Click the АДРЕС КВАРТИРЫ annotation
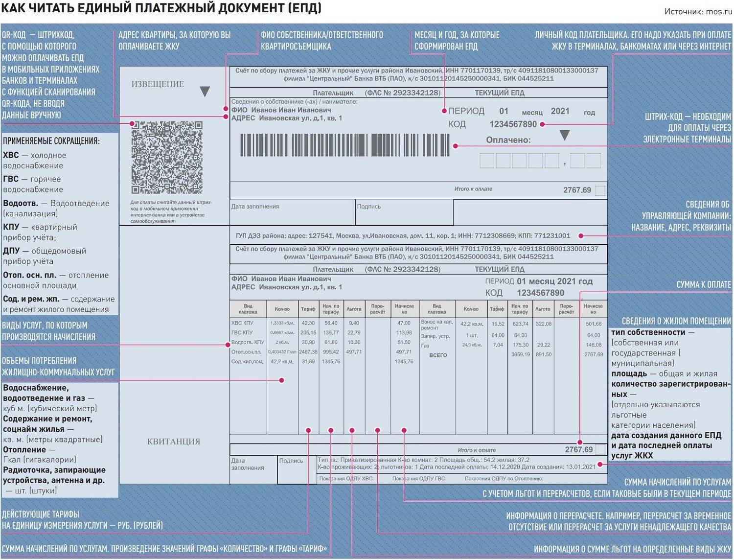This screenshot has width=734, height=560. coord(174,41)
